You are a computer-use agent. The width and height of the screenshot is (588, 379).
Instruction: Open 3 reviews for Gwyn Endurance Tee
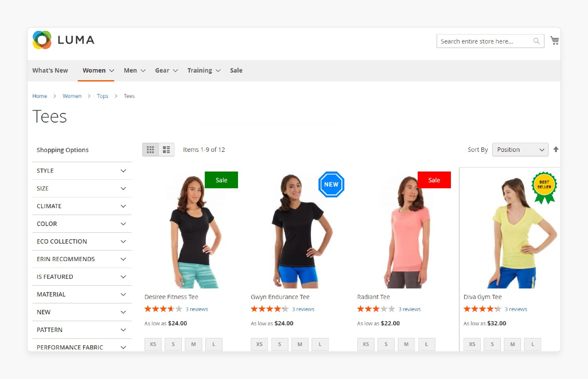point(303,309)
